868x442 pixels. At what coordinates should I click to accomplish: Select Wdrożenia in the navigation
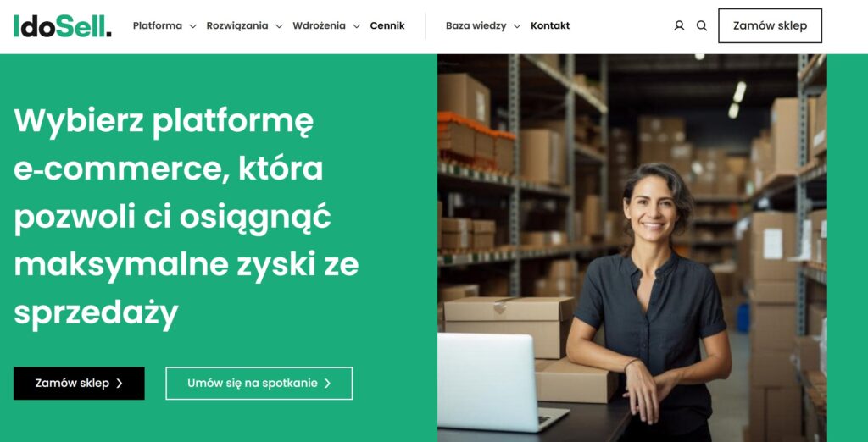click(x=319, y=25)
